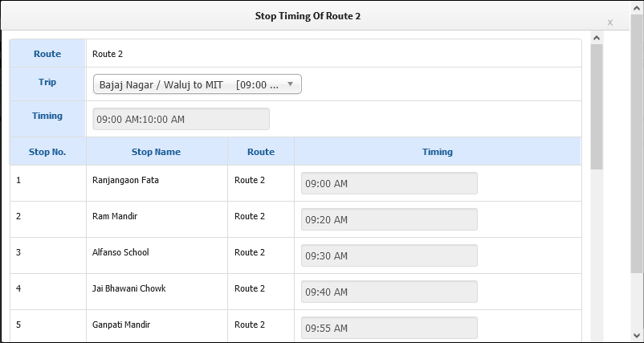The width and height of the screenshot is (644, 343).
Task: Click the Route column header
Action: pyautogui.click(x=261, y=152)
